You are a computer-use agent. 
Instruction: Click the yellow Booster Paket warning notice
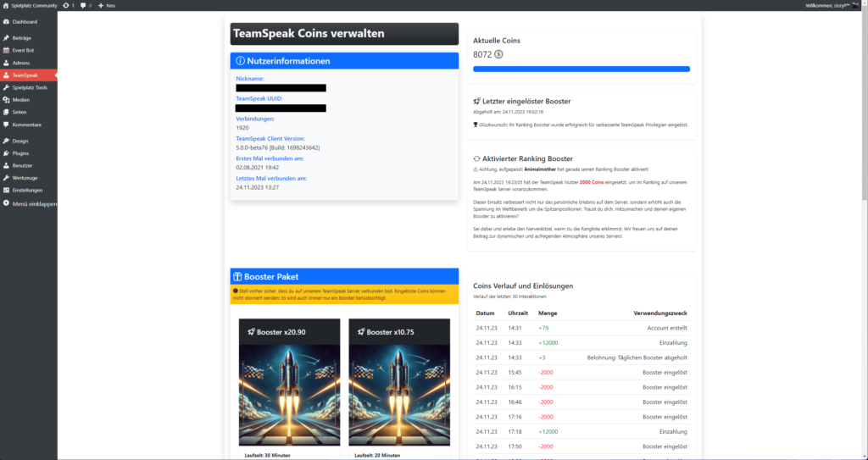click(344, 295)
